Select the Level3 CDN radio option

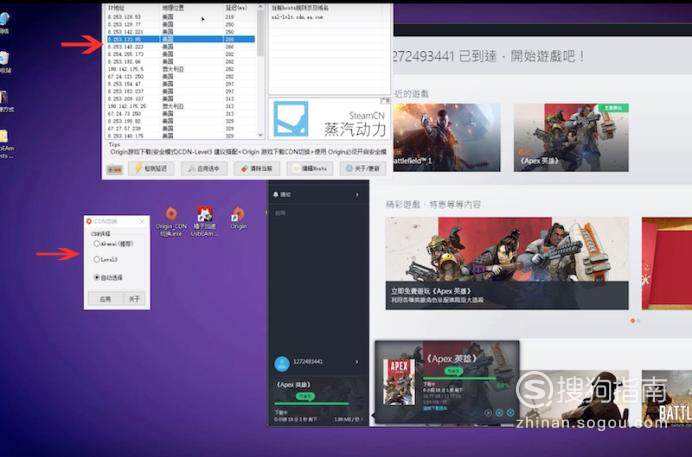[x=105, y=259]
